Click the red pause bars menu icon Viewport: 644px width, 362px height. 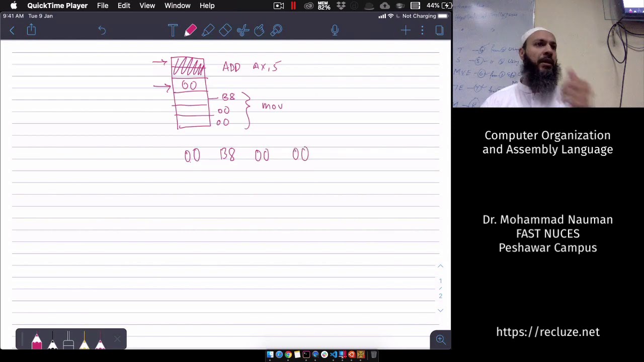tap(293, 6)
